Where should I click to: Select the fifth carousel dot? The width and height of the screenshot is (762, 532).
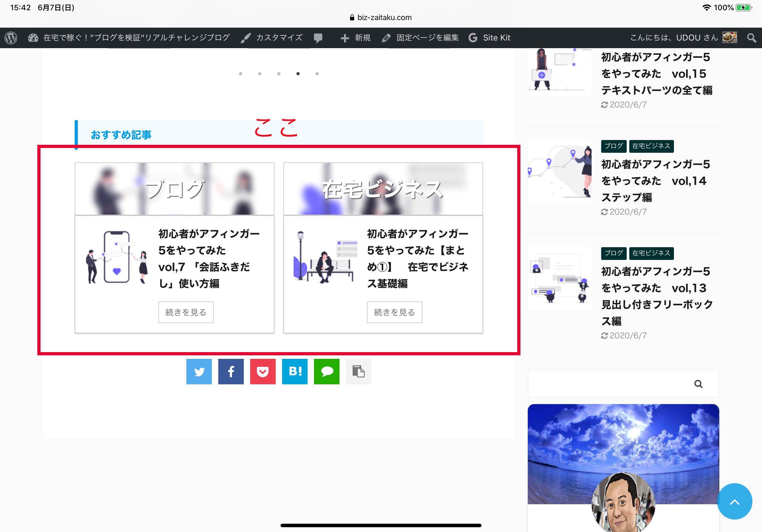click(x=317, y=74)
